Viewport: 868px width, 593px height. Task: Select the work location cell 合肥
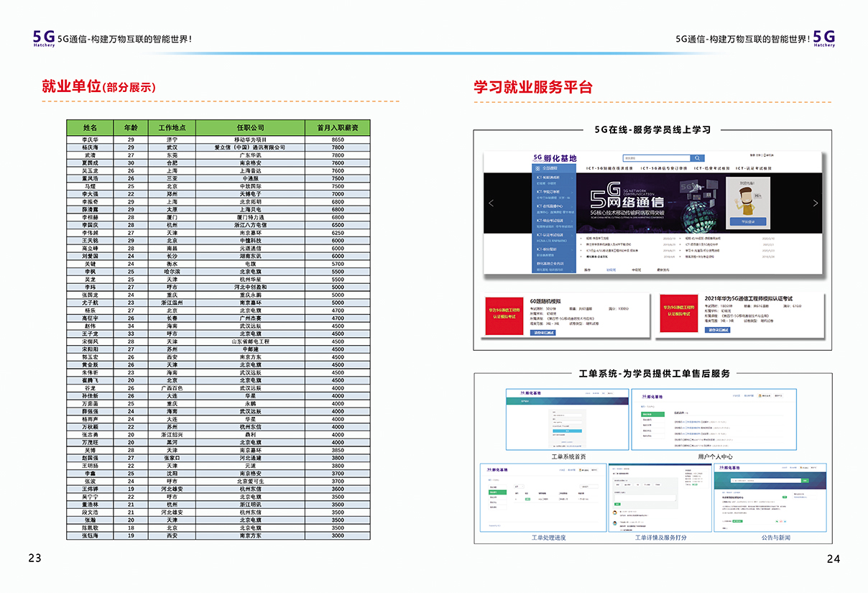click(172, 163)
